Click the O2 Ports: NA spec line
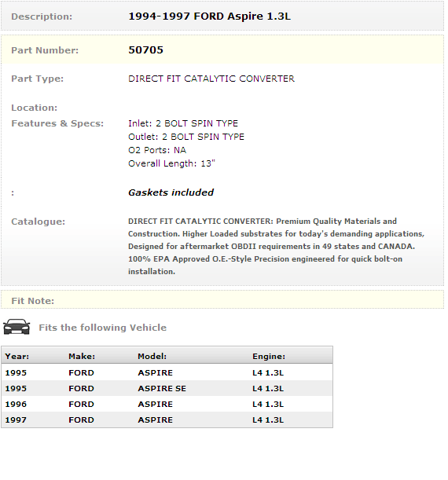The image size is (448, 480). point(157,150)
